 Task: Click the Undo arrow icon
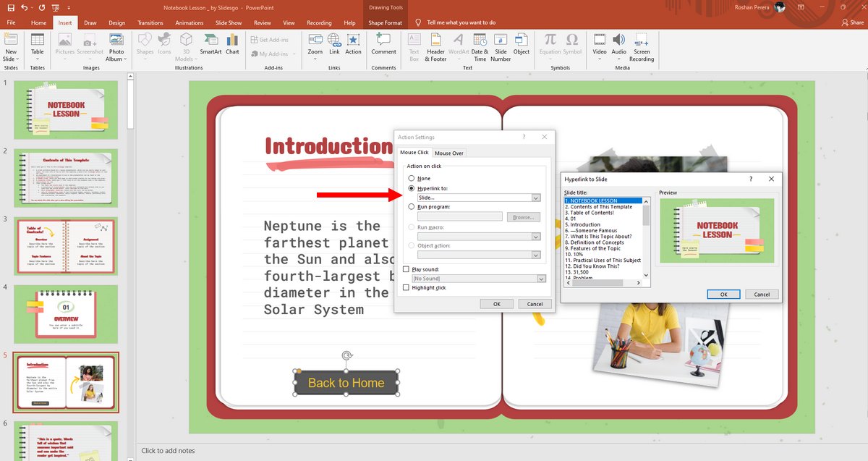tap(25, 7)
